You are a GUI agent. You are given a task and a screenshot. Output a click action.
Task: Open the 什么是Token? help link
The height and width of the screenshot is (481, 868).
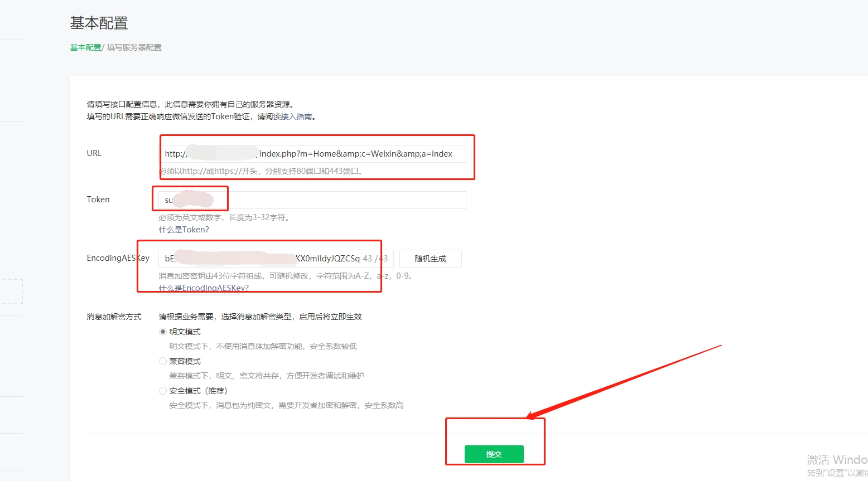coord(184,229)
